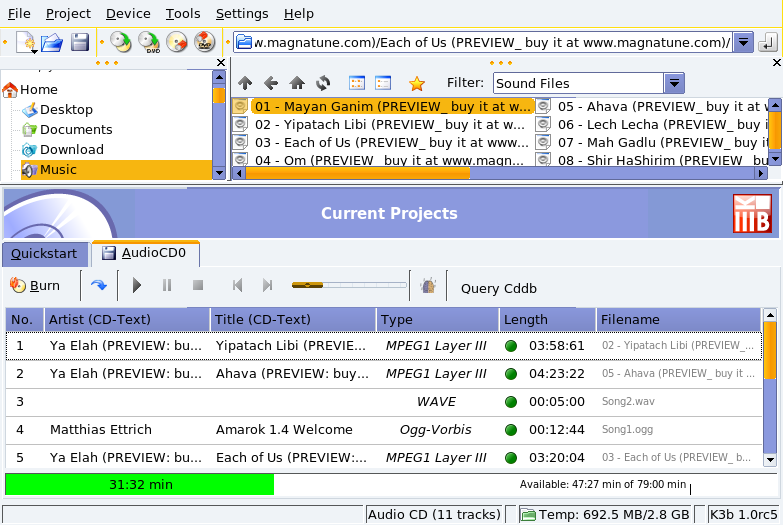Go to the home directory icon
Viewport: 783px width, 525px height.
point(297,83)
